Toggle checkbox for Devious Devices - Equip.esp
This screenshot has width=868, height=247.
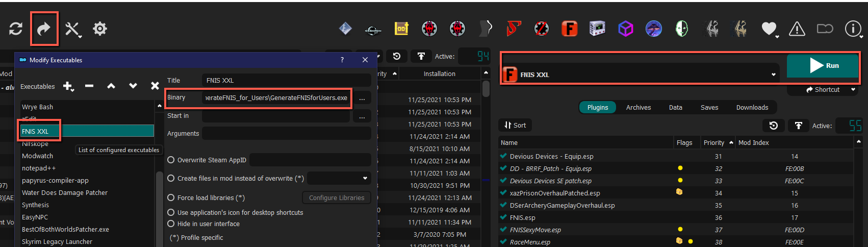pos(503,156)
